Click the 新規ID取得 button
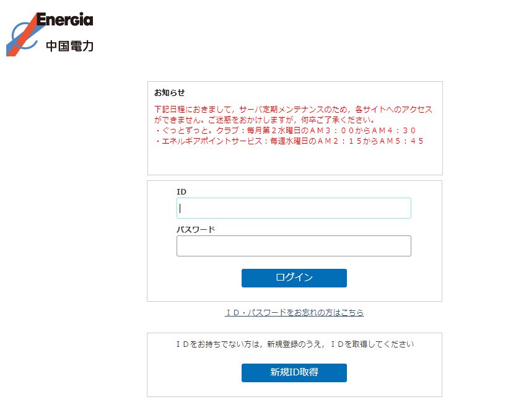Image resolution: width=508 pixels, height=420 pixels. pyautogui.click(x=294, y=373)
